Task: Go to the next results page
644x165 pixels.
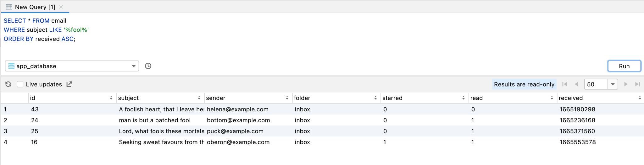Action: [626, 84]
